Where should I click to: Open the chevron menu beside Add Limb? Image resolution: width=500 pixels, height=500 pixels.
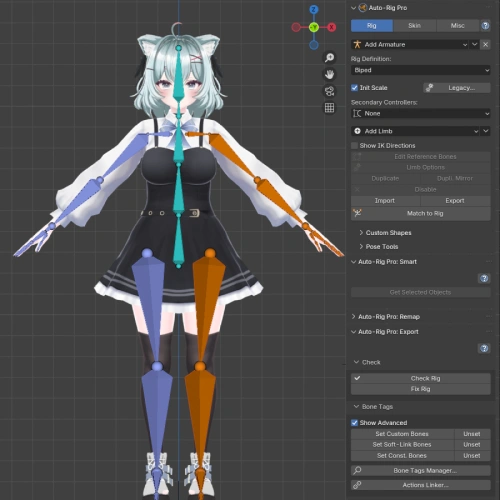486,131
